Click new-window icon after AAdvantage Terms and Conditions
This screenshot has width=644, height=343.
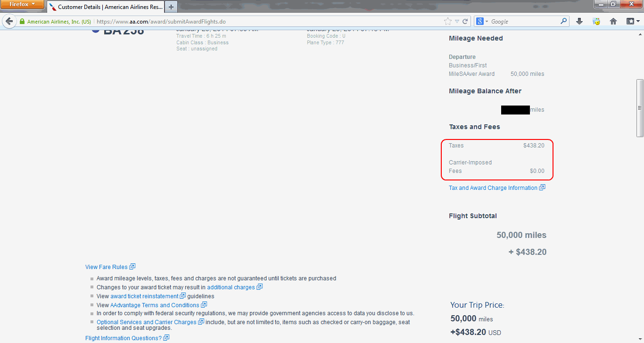click(204, 305)
